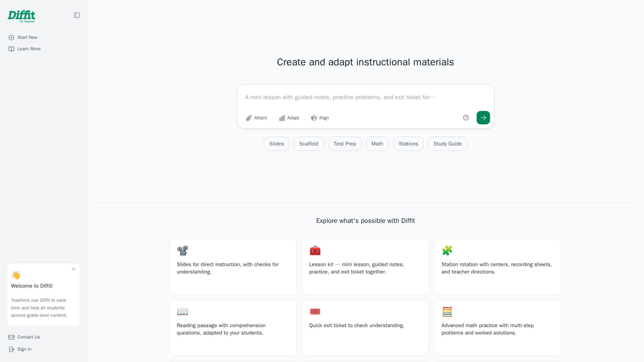Choose the Quick exit ticket card
Viewport: 644px width, 362px height.
366,328
